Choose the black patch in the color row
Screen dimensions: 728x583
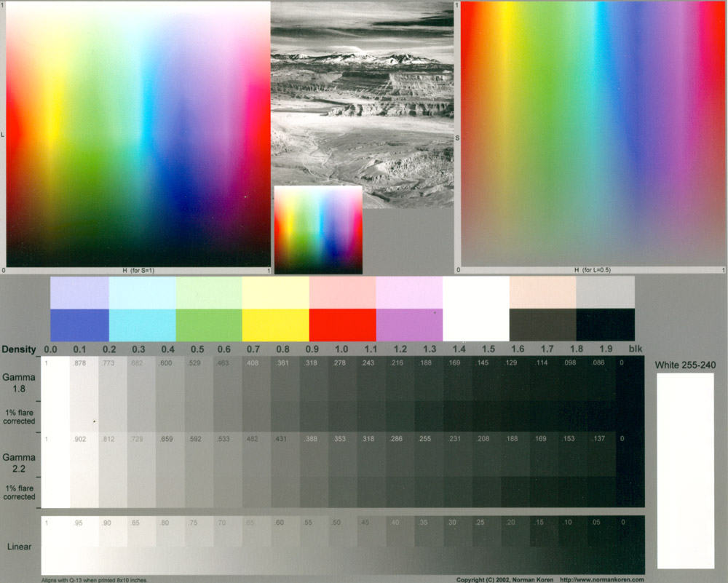point(606,325)
